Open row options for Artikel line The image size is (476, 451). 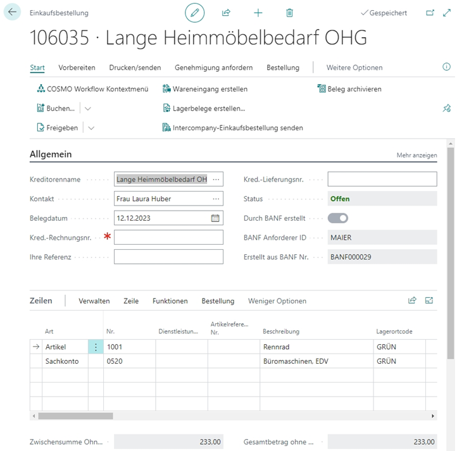[x=96, y=347]
